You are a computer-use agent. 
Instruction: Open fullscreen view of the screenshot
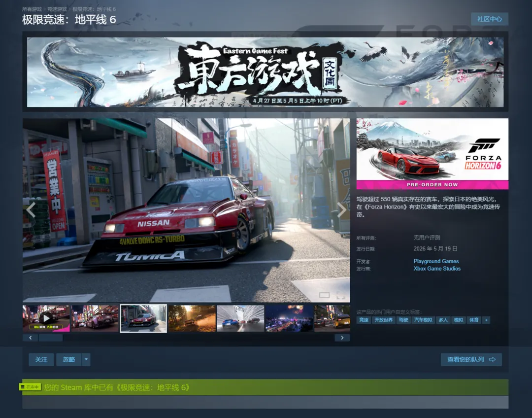coord(341,295)
